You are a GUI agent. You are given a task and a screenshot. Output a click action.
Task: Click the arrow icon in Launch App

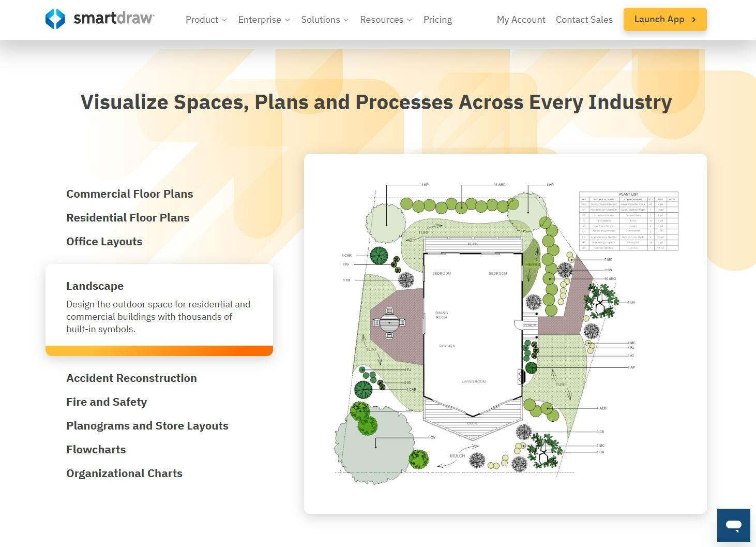tap(694, 20)
